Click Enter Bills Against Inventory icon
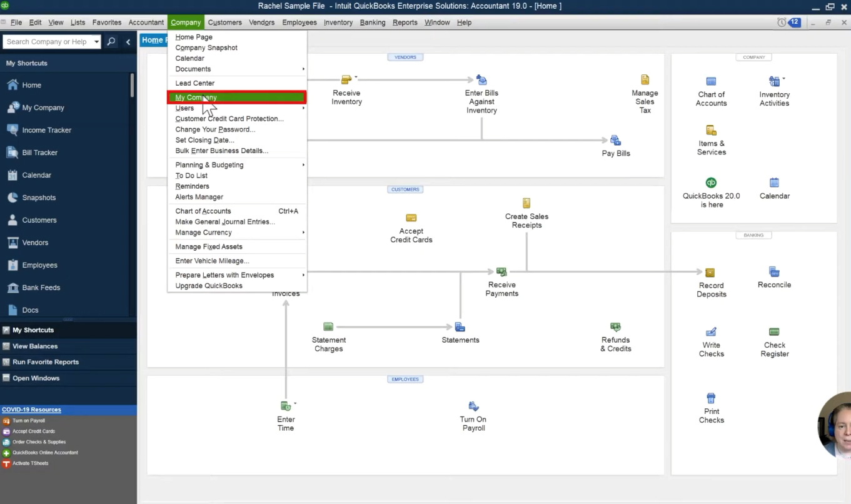851x504 pixels. tap(481, 79)
